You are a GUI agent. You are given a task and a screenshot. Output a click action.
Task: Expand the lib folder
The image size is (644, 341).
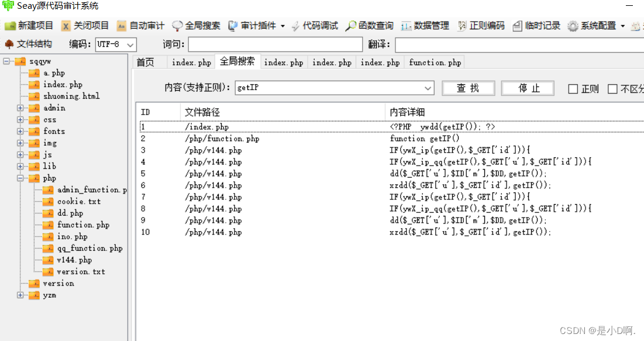(20, 166)
